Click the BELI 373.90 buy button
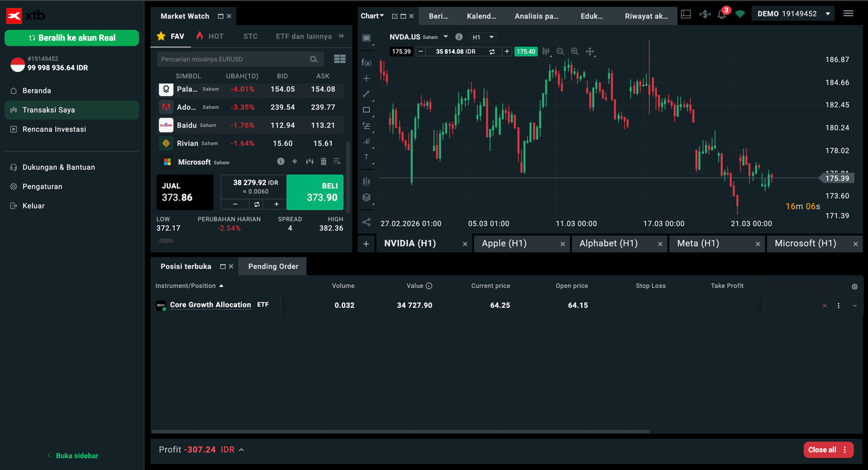Viewport: 868px width, 470px height. pyautogui.click(x=315, y=192)
